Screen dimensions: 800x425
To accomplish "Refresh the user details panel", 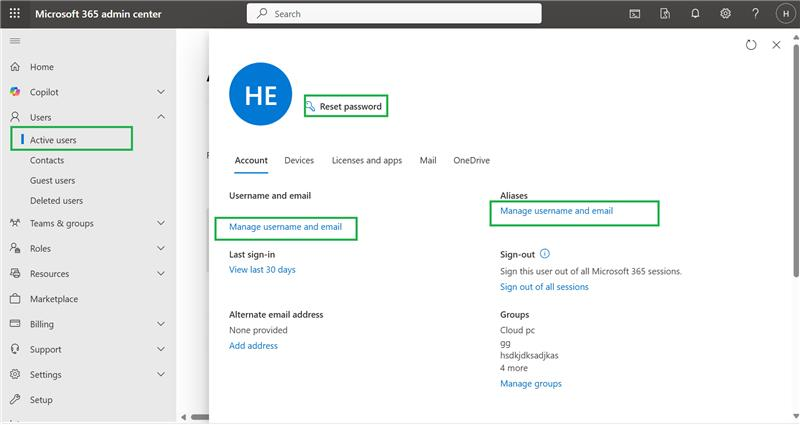I will pyautogui.click(x=751, y=45).
